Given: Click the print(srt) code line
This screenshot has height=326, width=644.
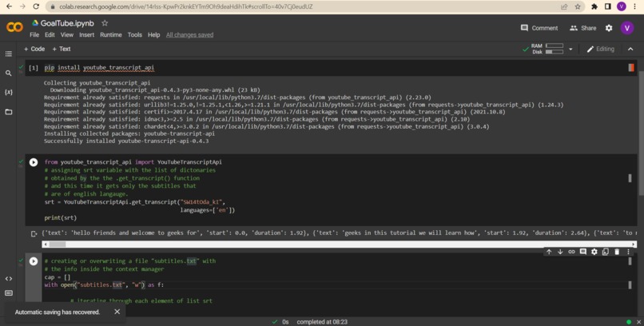Looking at the screenshot, I should (x=61, y=217).
